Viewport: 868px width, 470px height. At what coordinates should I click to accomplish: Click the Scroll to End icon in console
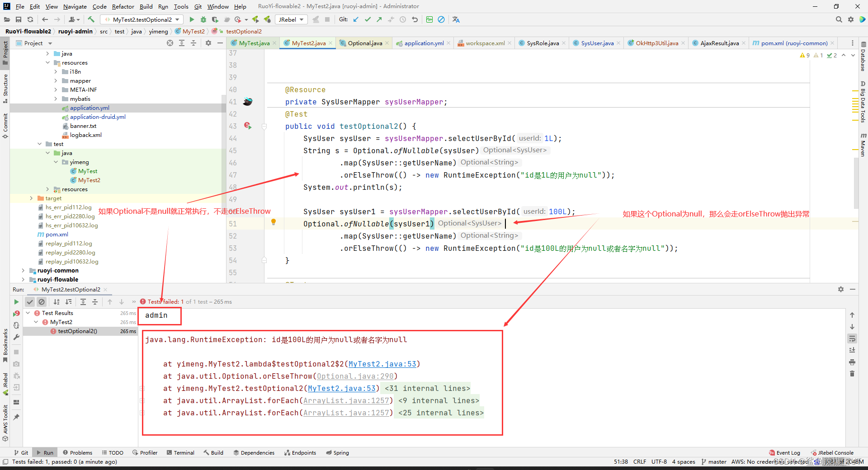852,350
